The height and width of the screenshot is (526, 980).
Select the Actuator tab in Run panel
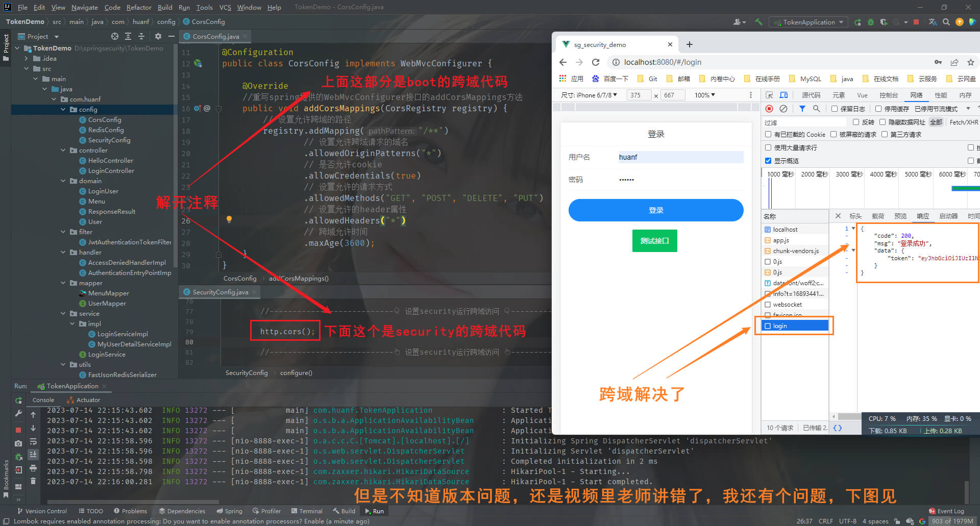pos(83,400)
